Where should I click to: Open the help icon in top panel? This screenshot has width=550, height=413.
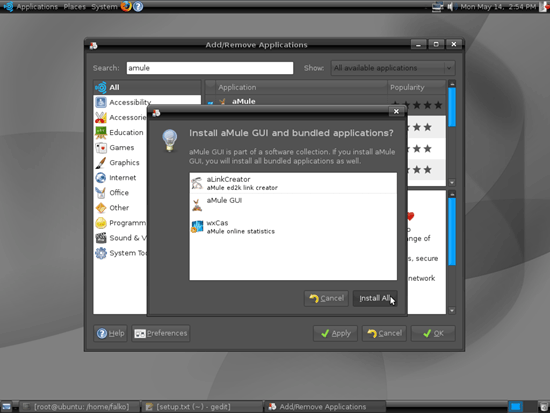coord(138,6)
